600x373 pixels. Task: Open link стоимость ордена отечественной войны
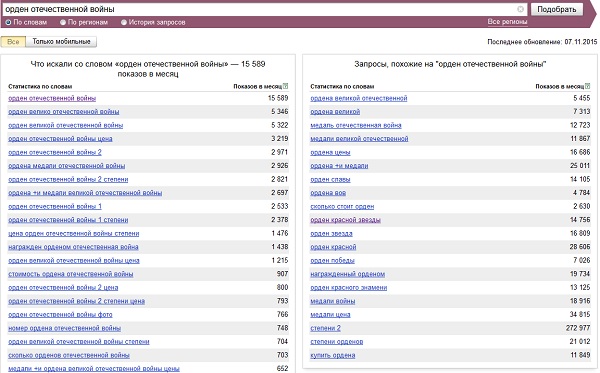(x=70, y=274)
